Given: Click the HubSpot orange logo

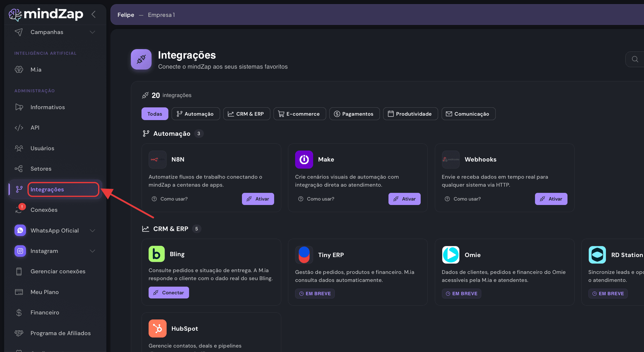Looking at the screenshot, I should [157, 328].
